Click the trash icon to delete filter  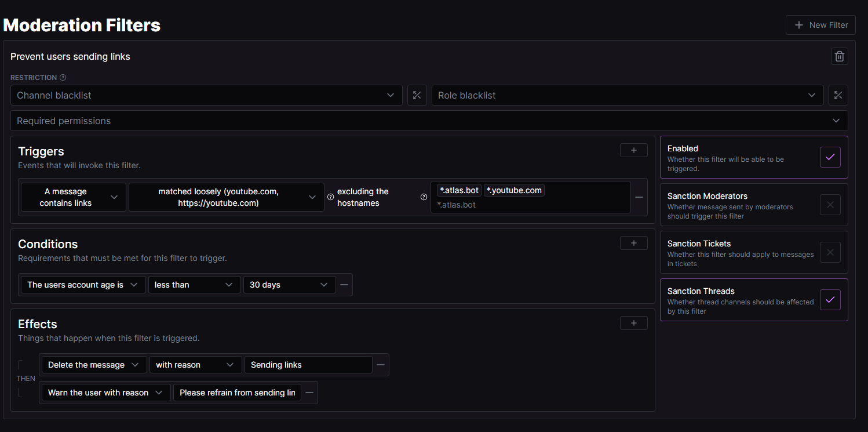pyautogui.click(x=839, y=56)
